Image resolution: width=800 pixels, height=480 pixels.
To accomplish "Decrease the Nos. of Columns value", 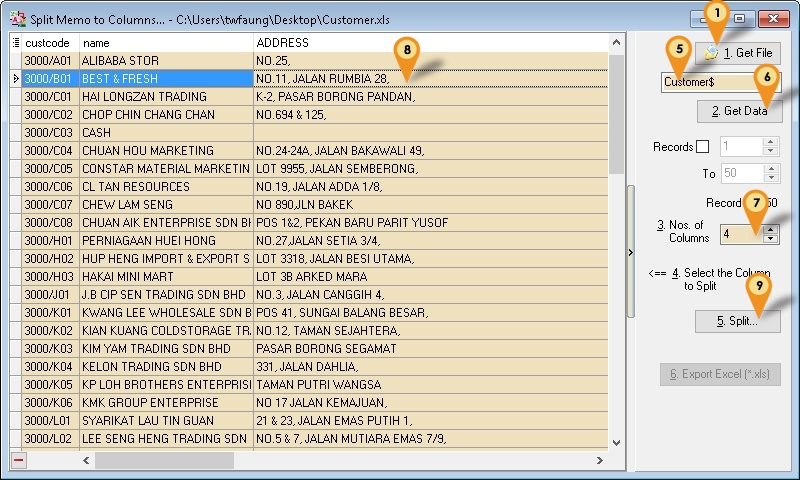I will [768, 239].
